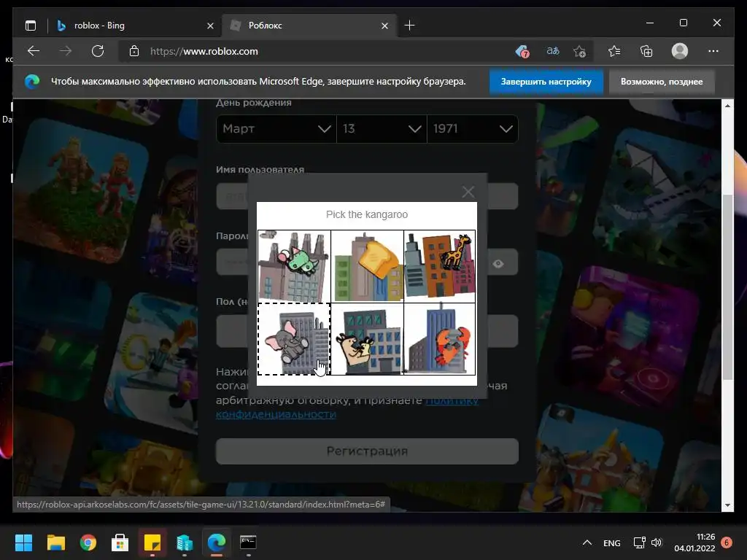The image size is (747, 560).
Task: Open the translate page icon
Action: 553,50
